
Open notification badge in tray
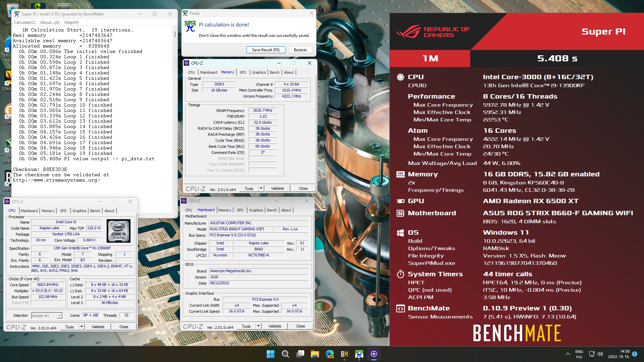coord(634,354)
